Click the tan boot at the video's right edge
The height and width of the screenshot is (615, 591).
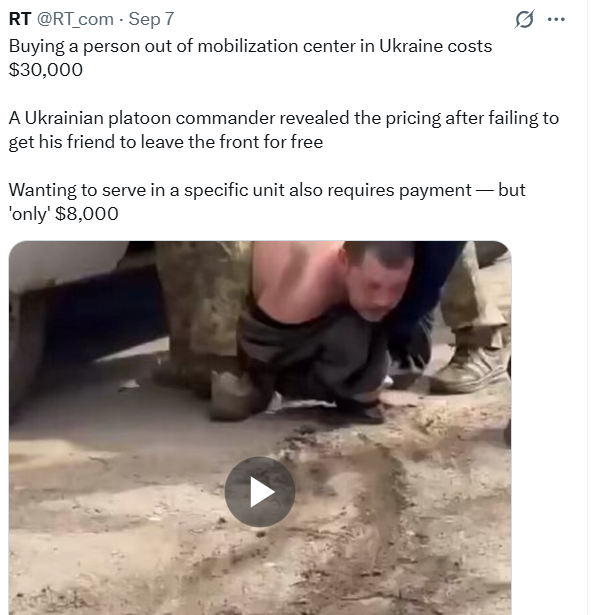coord(471,367)
